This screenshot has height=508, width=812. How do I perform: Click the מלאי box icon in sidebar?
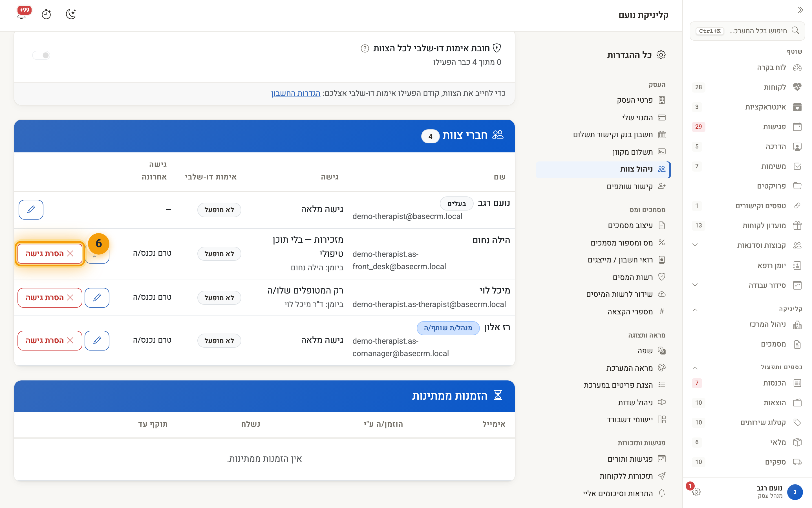pos(797,442)
